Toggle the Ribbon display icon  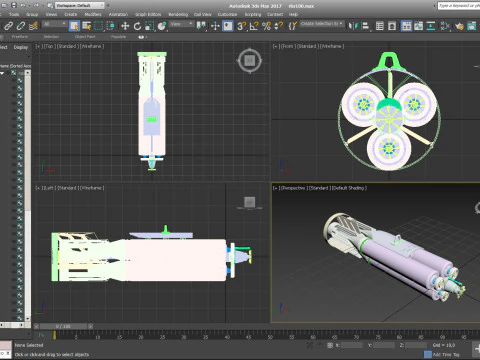[x=406, y=26]
